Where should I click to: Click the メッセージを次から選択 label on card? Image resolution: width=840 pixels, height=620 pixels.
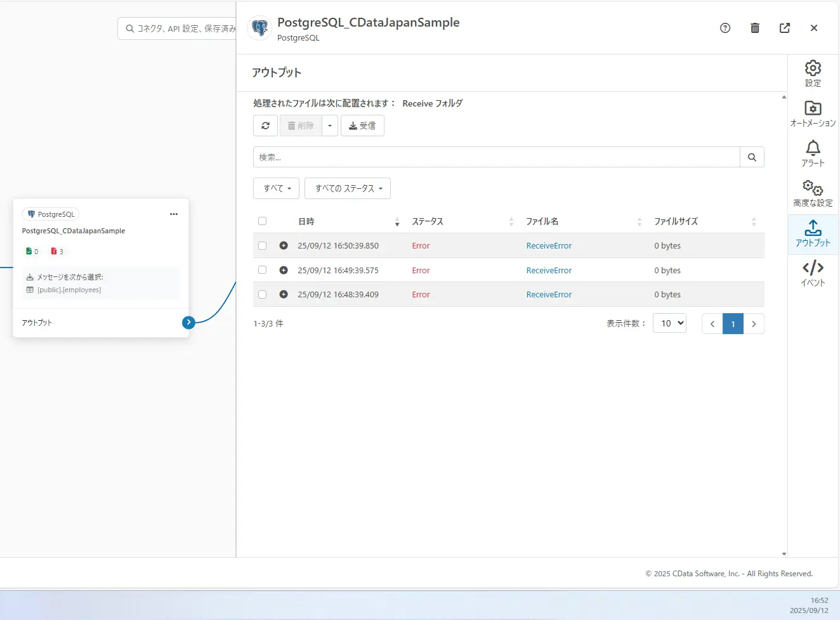click(70, 277)
